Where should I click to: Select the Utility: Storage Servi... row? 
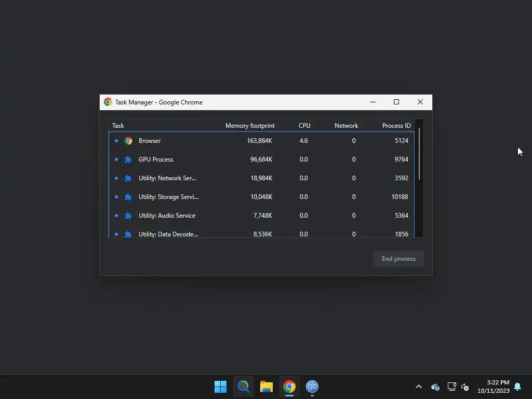261,197
